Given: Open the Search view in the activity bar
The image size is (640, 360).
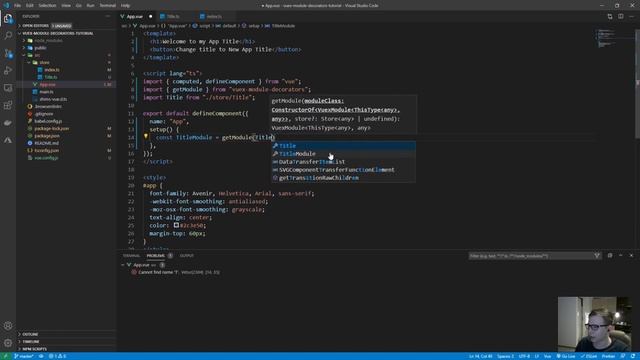Looking at the screenshot, I should click(x=8, y=36).
